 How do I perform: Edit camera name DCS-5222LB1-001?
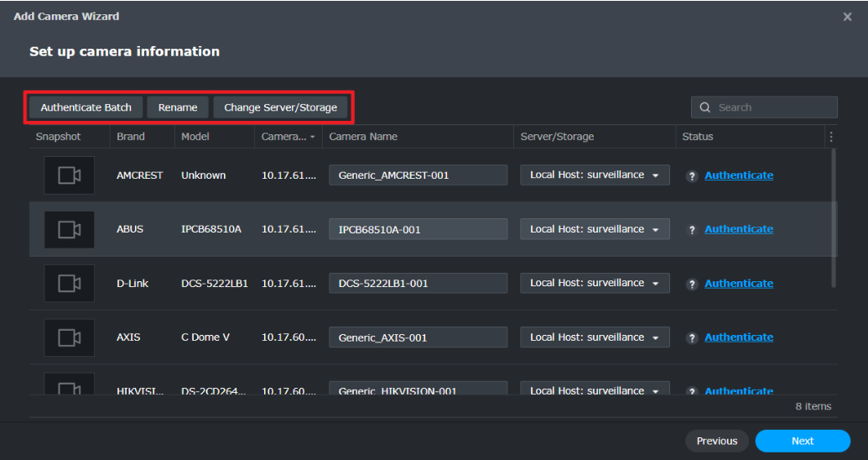[418, 283]
